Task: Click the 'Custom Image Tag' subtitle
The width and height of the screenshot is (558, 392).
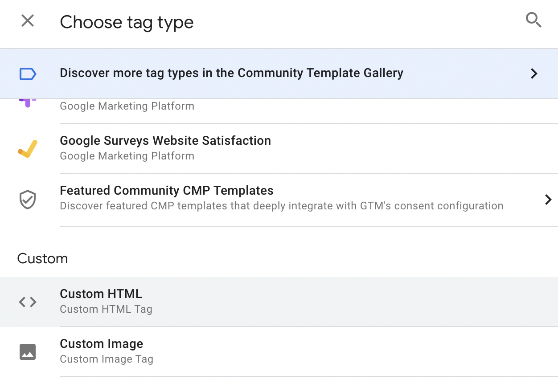Action: point(107,359)
